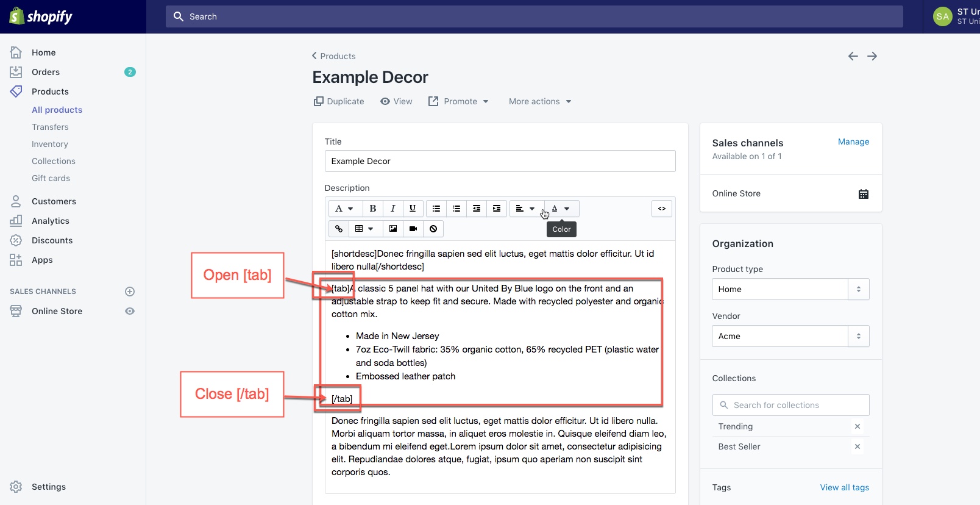Focus the Search for collections field
The height and width of the screenshot is (505, 980).
(790, 405)
